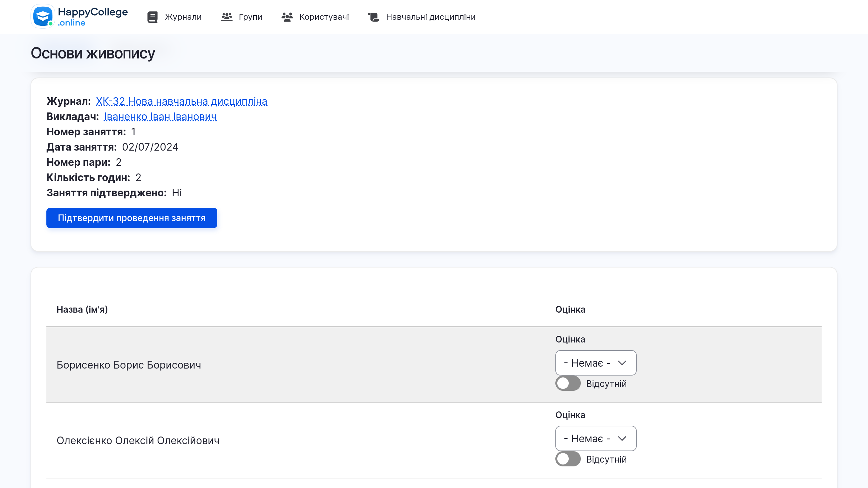
Task: Open teacher profile Іваненко Іван Іванович
Action: (160, 116)
